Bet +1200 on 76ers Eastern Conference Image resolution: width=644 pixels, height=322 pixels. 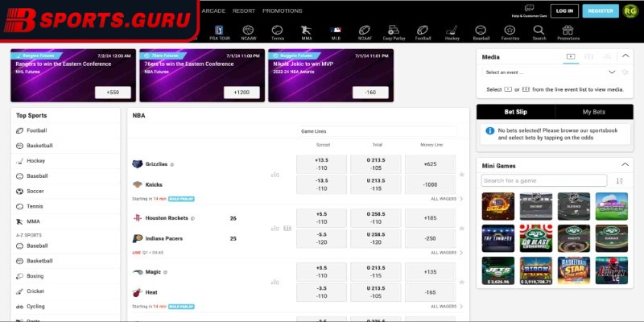(x=242, y=93)
